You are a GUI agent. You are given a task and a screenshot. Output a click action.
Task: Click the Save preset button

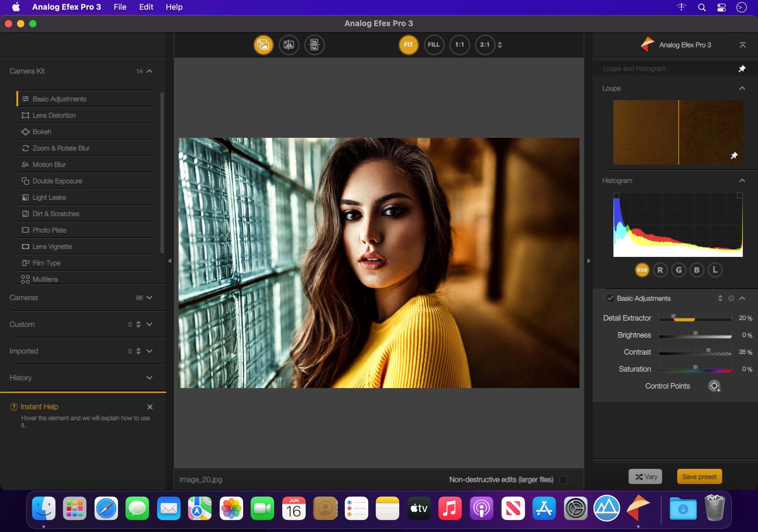pos(699,476)
